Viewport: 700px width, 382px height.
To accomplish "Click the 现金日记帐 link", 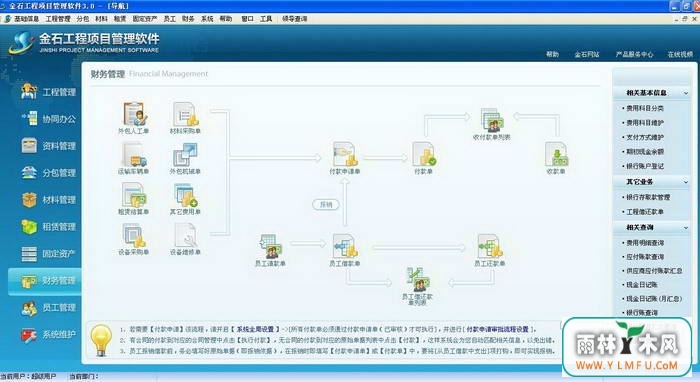I will 642,285.
